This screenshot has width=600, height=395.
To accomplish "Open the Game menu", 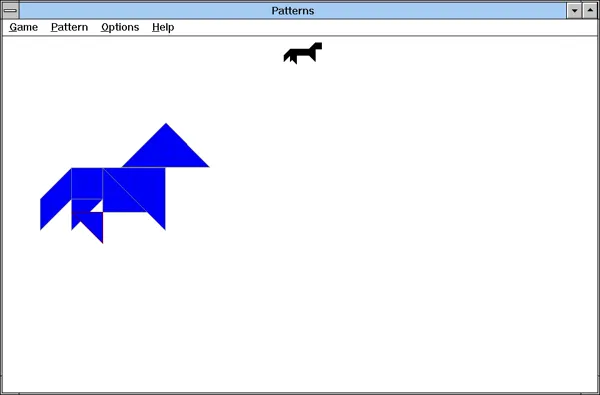I will (23, 27).
